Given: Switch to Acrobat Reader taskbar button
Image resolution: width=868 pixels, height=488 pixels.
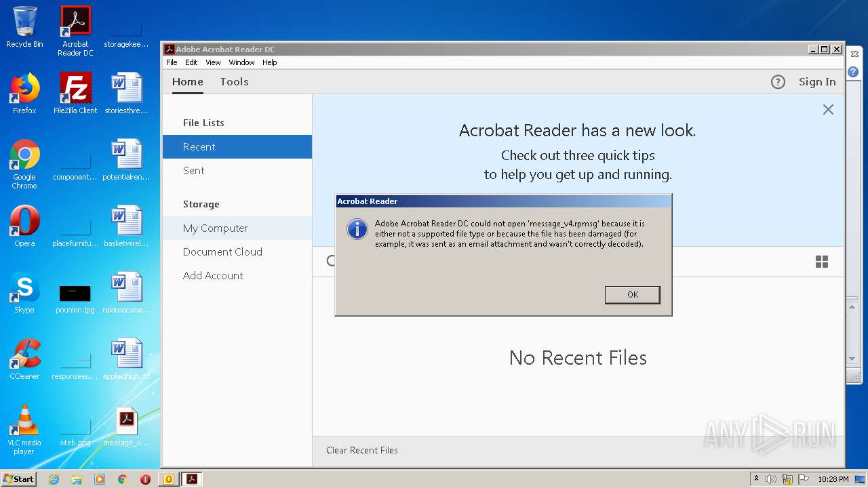Looking at the screenshot, I should pos(192,479).
